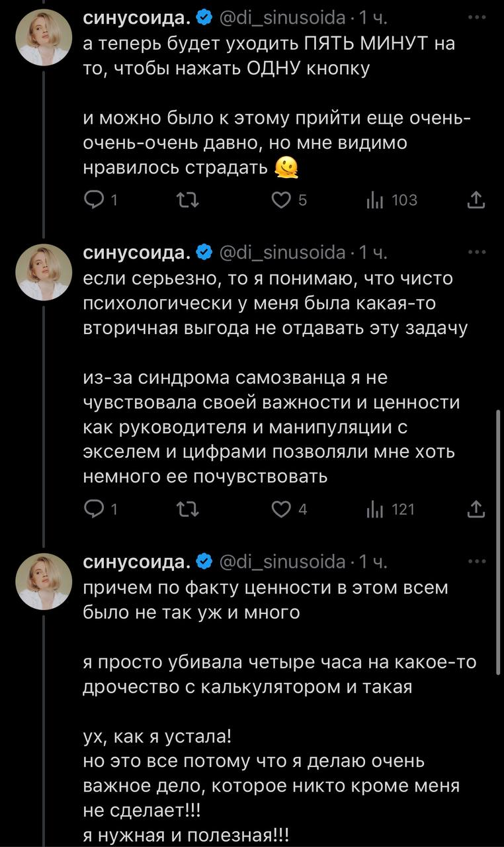The height and width of the screenshot is (847, 504).
Task: Click the @di_sinusoida handle in the "если серьезно" tweet
Action: tap(282, 252)
